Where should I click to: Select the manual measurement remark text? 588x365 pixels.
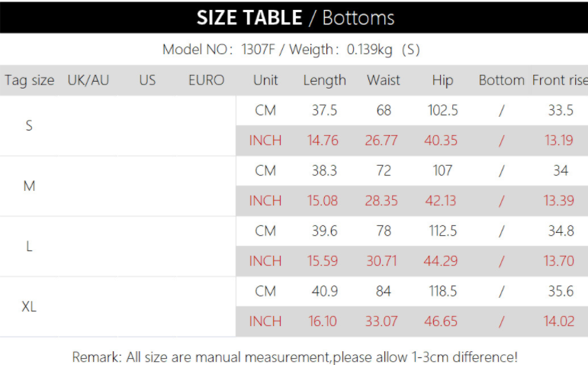point(294,357)
